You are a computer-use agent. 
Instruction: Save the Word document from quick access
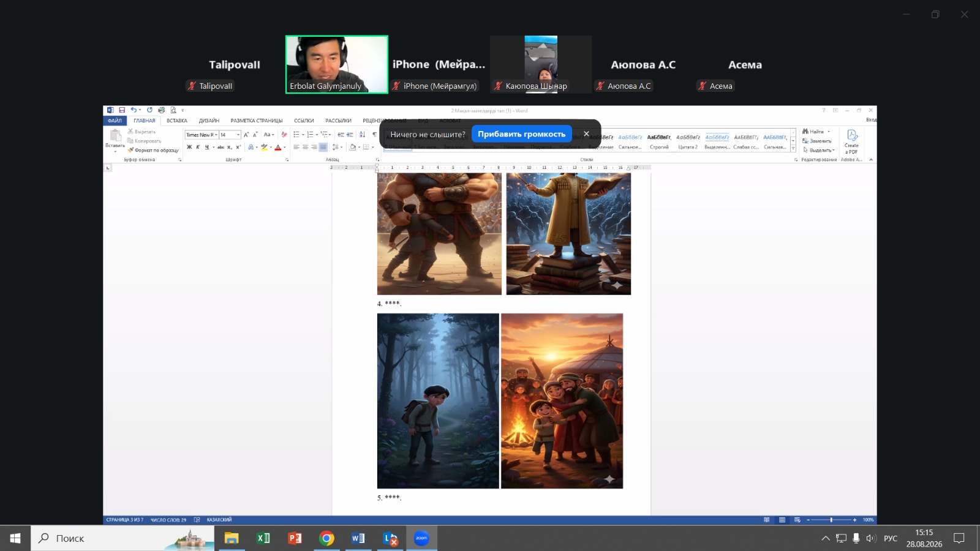pyautogui.click(x=122, y=110)
